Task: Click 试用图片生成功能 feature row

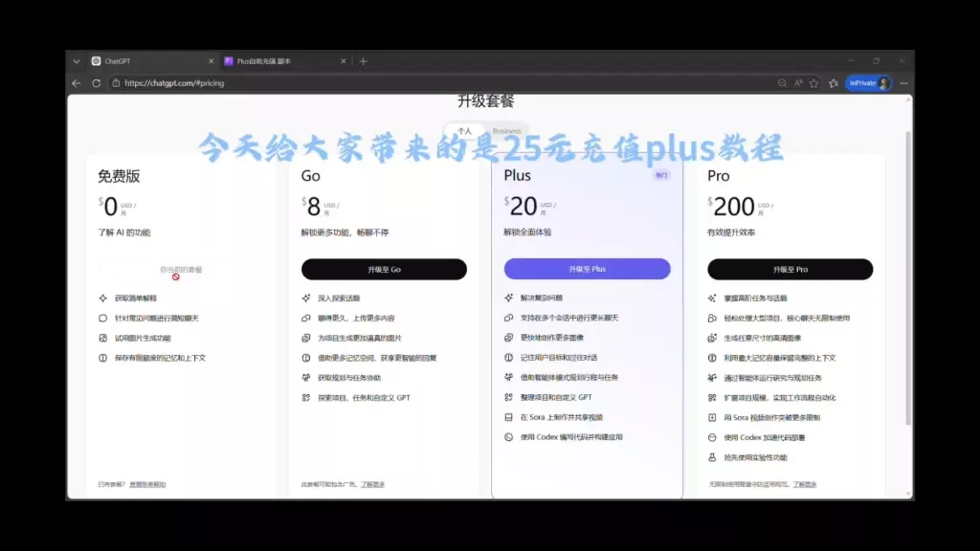Action: pos(134,338)
